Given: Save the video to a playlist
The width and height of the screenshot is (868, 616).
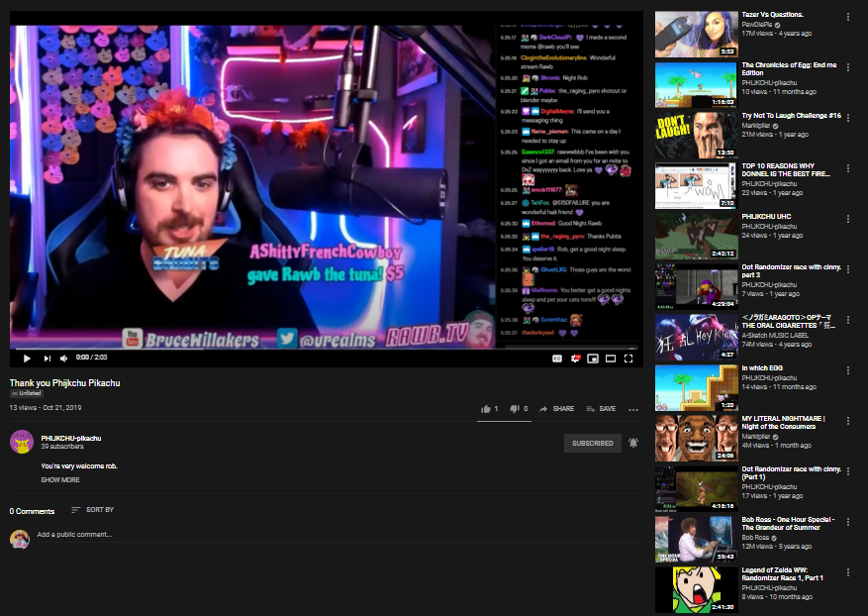Looking at the screenshot, I should pyautogui.click(x=601, y=409).
